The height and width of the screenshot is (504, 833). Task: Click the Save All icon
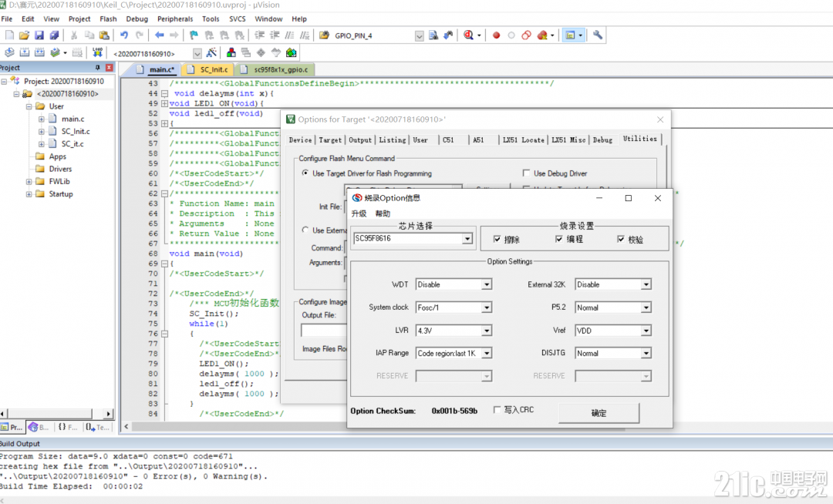click(x=54, y=35)
